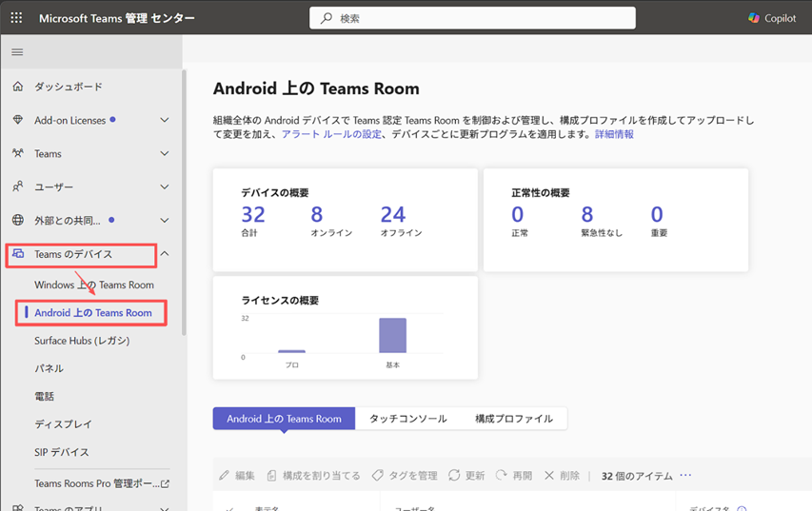This screenshot has height=511, width=812.
Task: Expand the ユーザー section chevron
Action: [x=165, y=187]
